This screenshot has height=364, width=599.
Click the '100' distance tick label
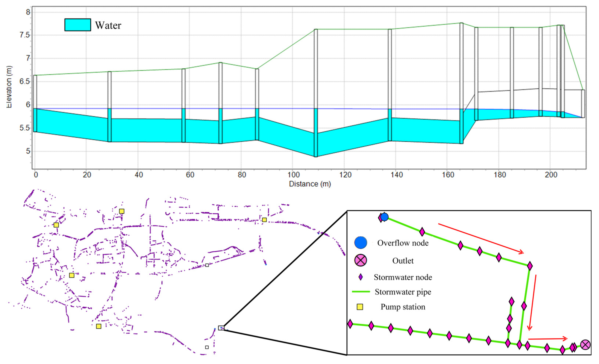[x=293, y=175]
